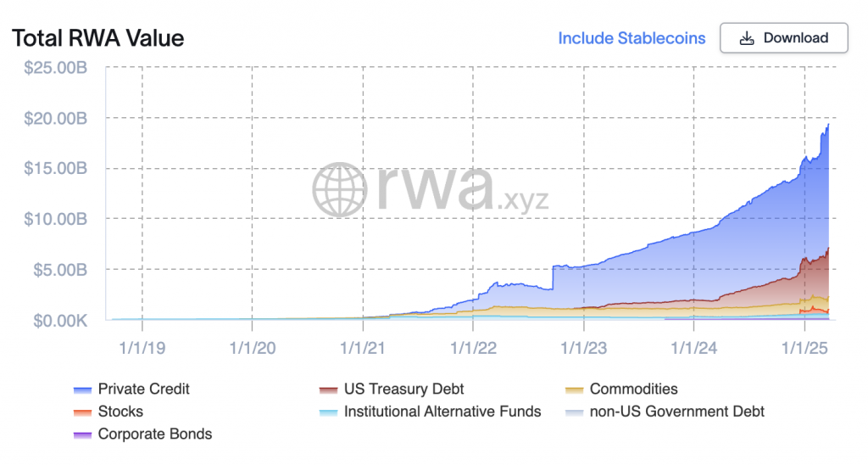868x465 pixels.
Task: Toggle non-US Government Debt legend swatch
Action: 574,412
